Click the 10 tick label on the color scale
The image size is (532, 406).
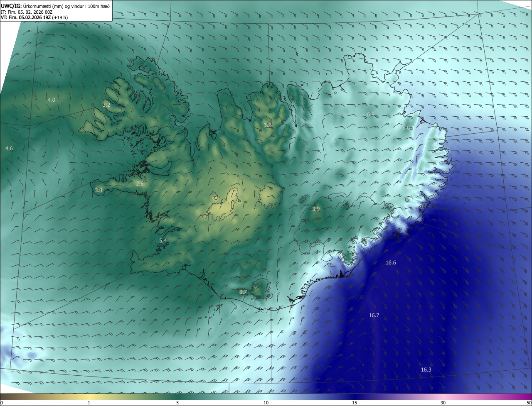click(266, 403)
